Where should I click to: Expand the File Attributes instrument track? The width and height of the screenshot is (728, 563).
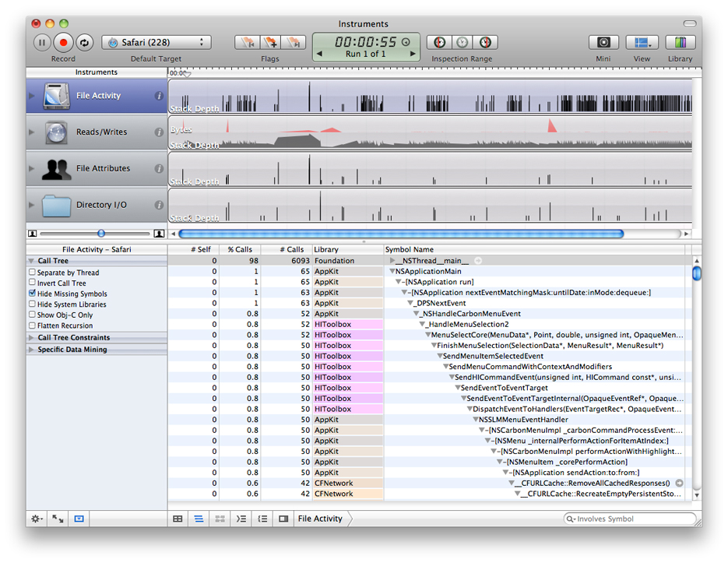(x=32, y=169)
